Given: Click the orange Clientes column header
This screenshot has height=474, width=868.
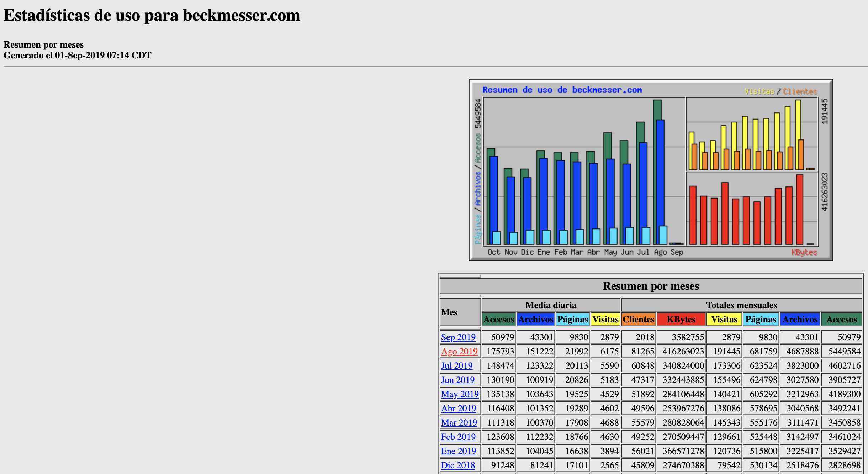Looking at the screenshot, I should pyautogui.click(x=639, y=319).
